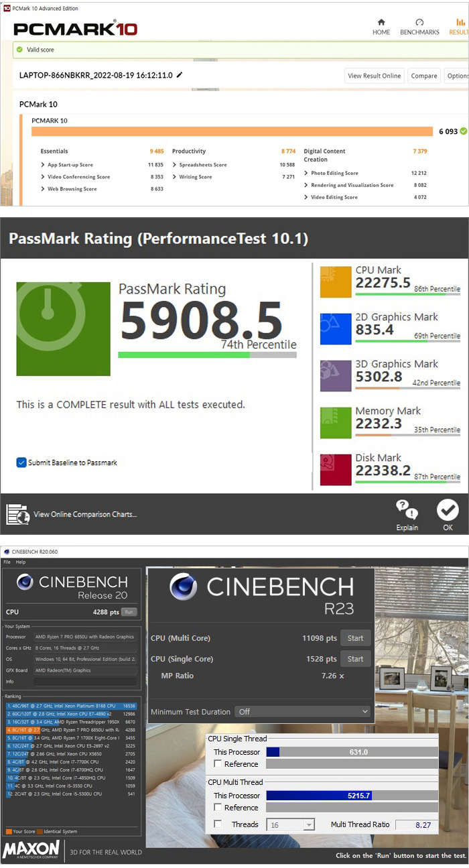The image size is (469, 868).
Task: Click the orange CPU Mark icon
Action: [x=336, y=282]
